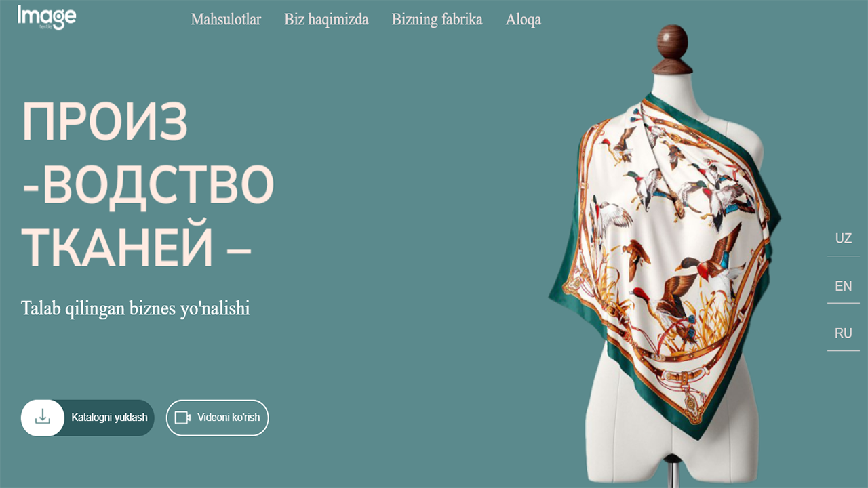Switch language to RU
Screen dimensions: 868x488
click(844, 333)
